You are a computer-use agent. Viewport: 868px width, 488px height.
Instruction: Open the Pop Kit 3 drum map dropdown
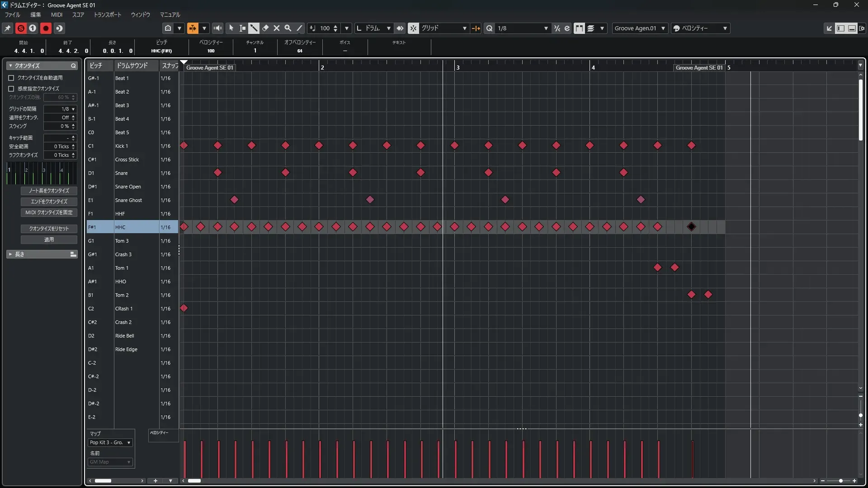click(110, 442)
